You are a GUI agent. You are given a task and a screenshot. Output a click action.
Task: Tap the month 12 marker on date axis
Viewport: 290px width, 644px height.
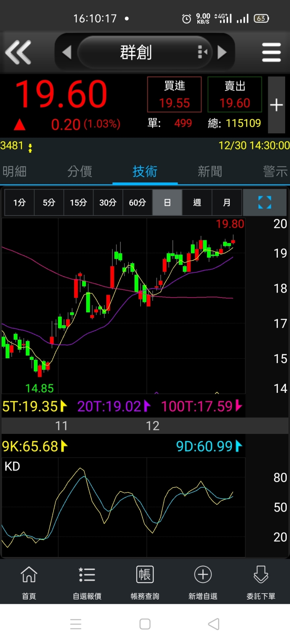tap(153, 426)
